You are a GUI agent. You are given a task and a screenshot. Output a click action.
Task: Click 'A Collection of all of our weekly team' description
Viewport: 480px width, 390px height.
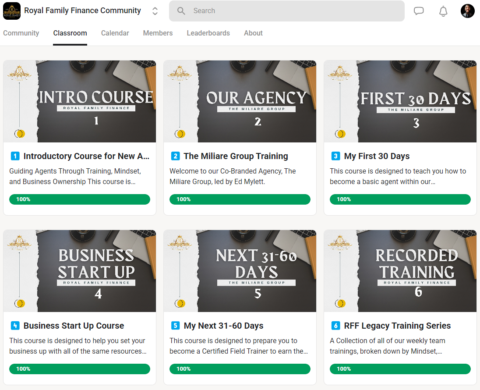[387, 346]
